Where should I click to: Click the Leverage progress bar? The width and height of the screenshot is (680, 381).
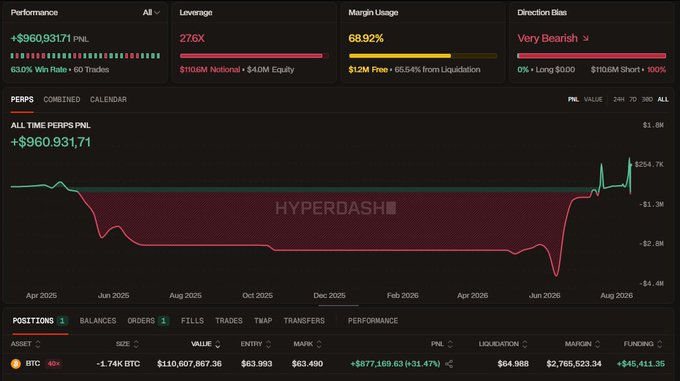pos(254,56)
